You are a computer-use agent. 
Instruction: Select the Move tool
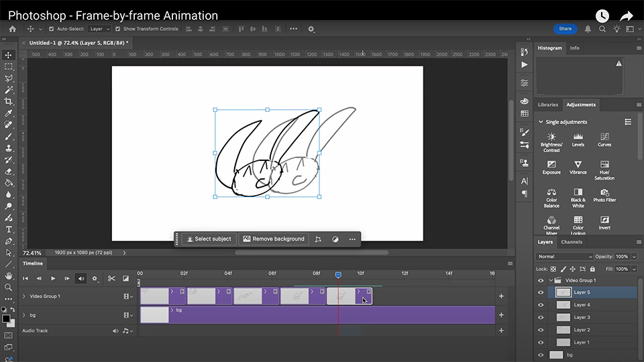pyautogui.click(x=9, y=55)
